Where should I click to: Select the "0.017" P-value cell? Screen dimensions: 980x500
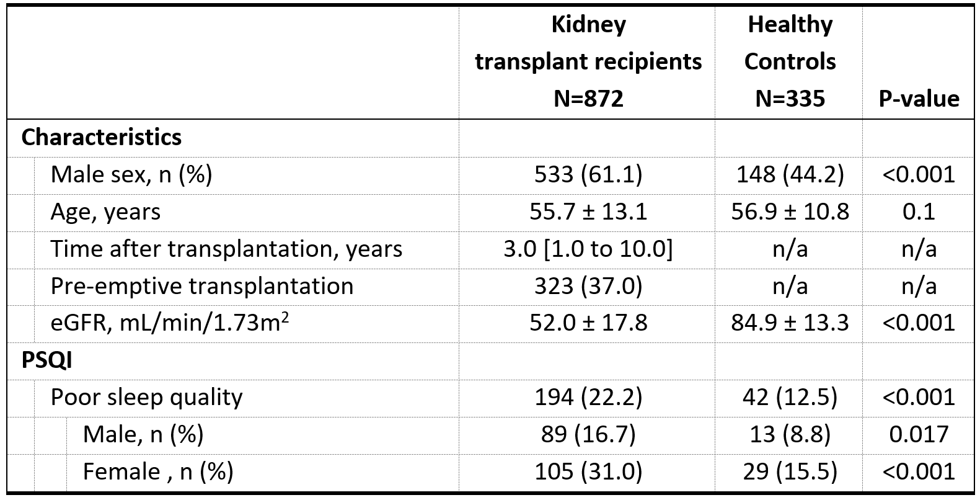pyautogui.click(x=919, y=434)
